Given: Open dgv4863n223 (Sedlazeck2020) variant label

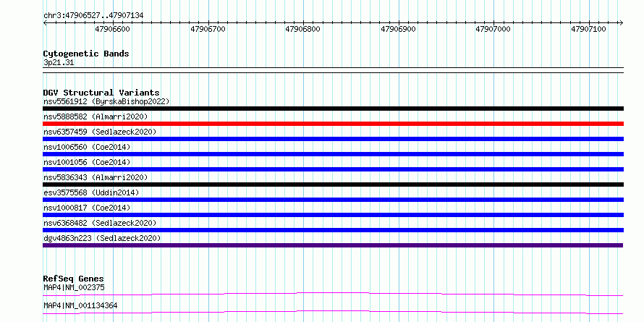Looking at the screenshot, I should pyautogui.click(x=102, y=238).
